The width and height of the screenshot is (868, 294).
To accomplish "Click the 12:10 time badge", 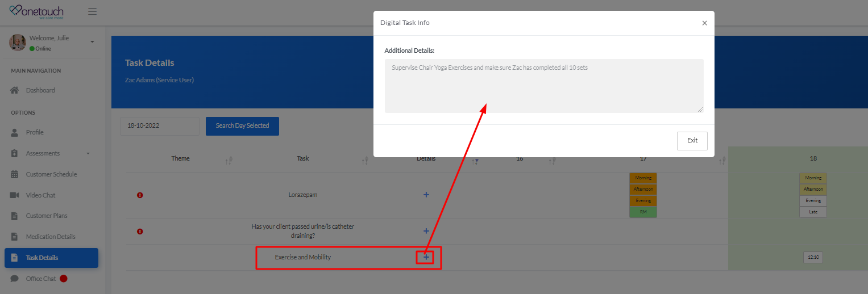I will click(x=813, y=258).
